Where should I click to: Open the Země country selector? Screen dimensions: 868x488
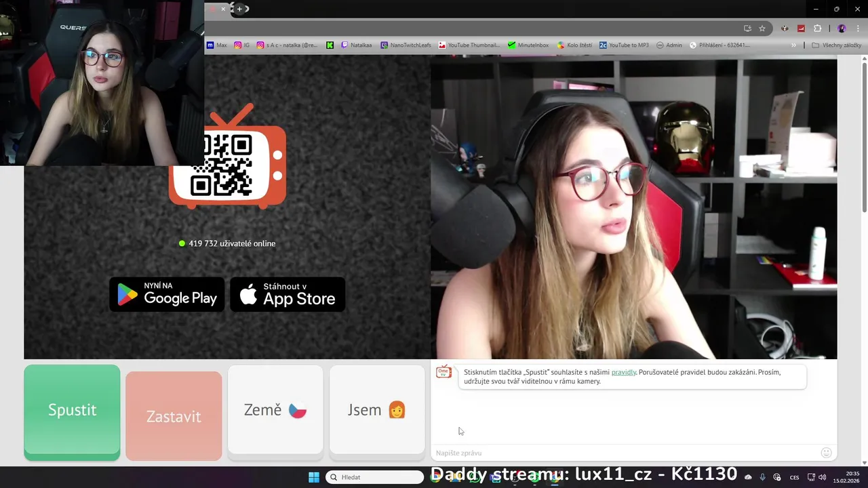click(x=275, y=411)
